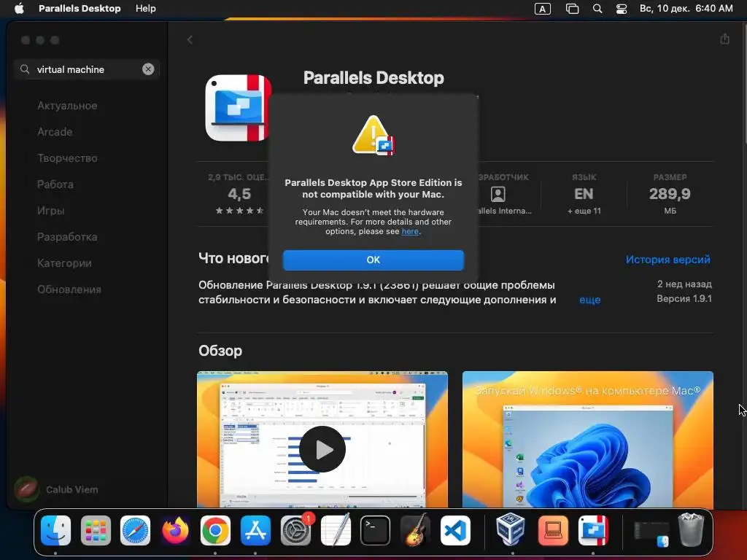The height and width of the screenshot is (560, 747).
Task: Select Актуальное in the sidebar
Action: [67, 106]
